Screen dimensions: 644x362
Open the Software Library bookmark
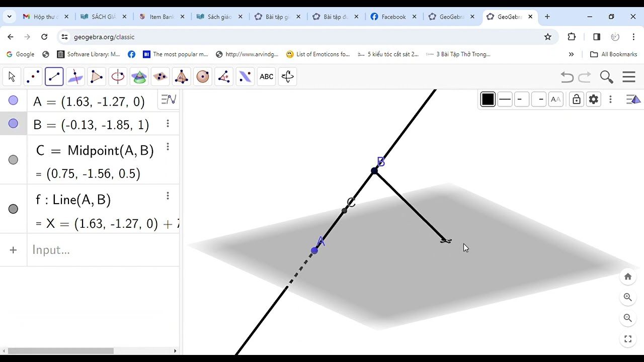coord(88,54)
